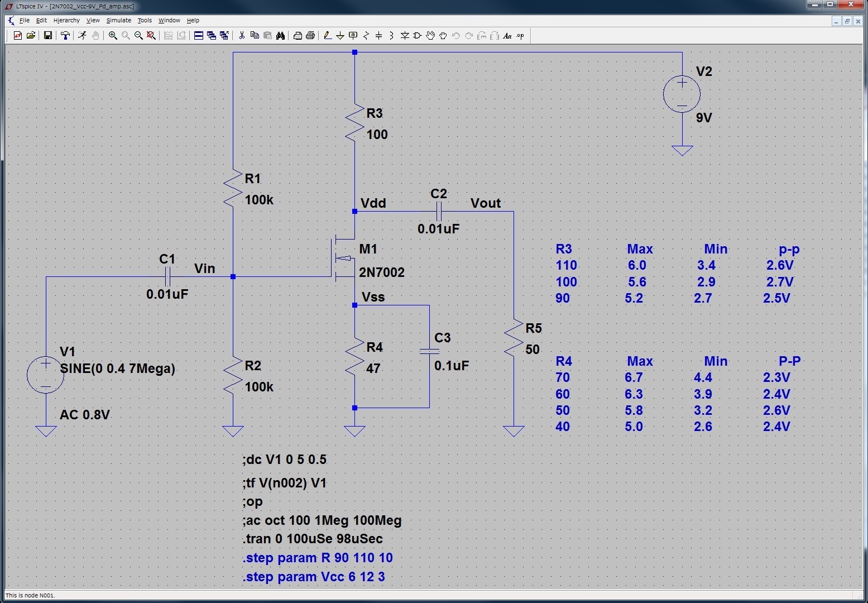Screen dimensions: 868x603
Task: Select the Cut tool on the toolbar
Action: coord(242,35)
